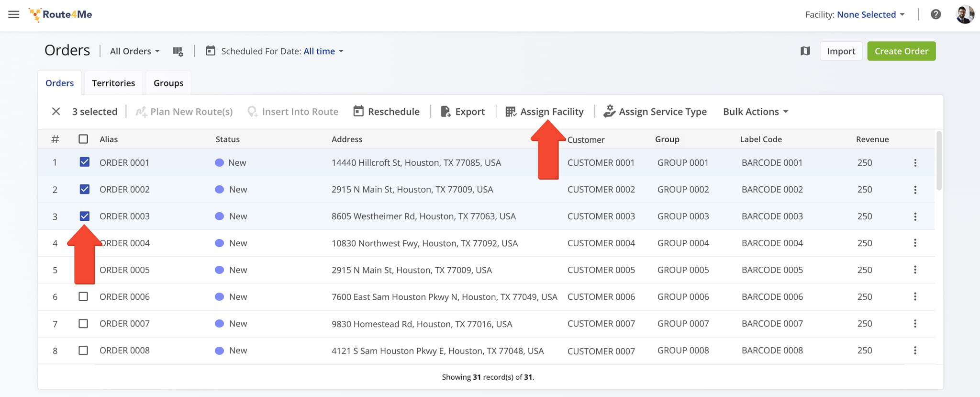Click the Export button label
980x397 pixels.
click(470, 112)
